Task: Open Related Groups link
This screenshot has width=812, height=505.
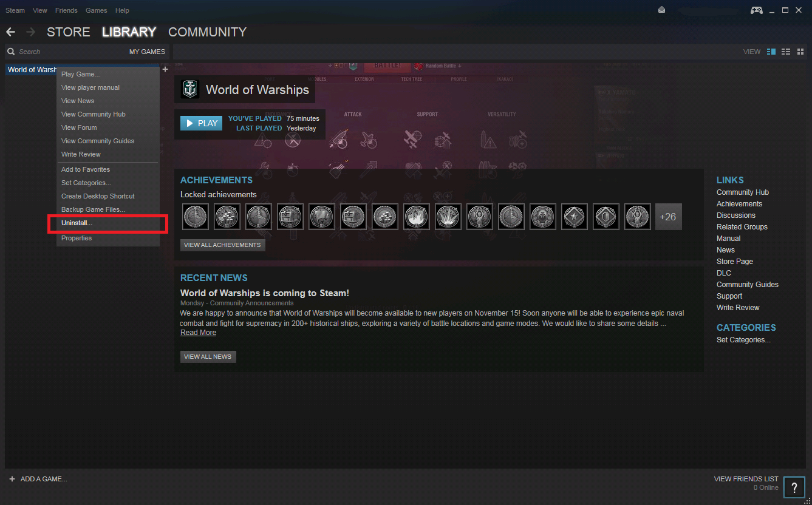Action: [742, 227]
